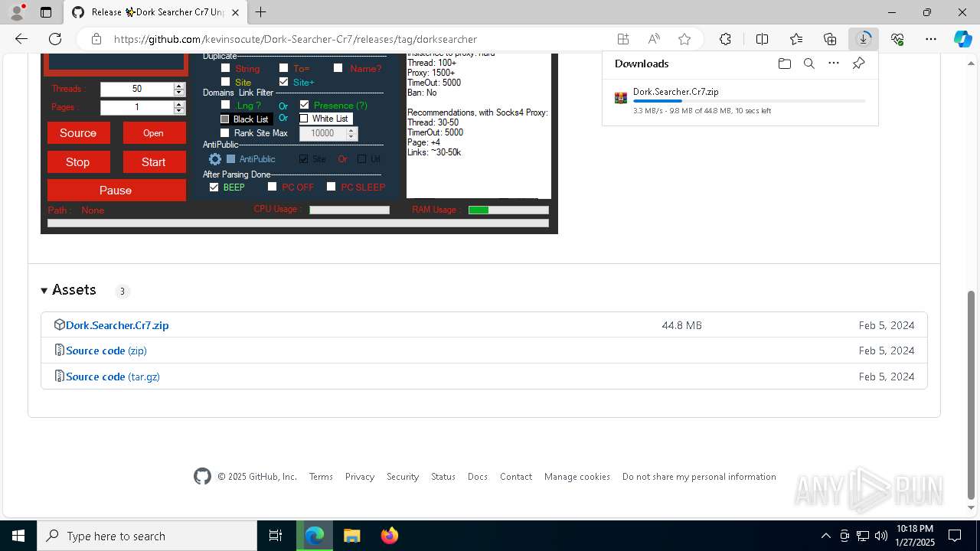Open File Explorer from taskbar
The image size is (980, 551).
(x=351, y=536)
